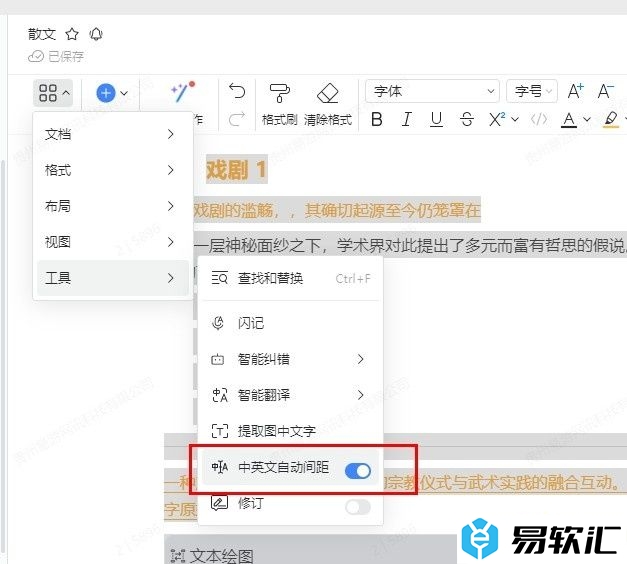Undo the last action

(237, 91)
